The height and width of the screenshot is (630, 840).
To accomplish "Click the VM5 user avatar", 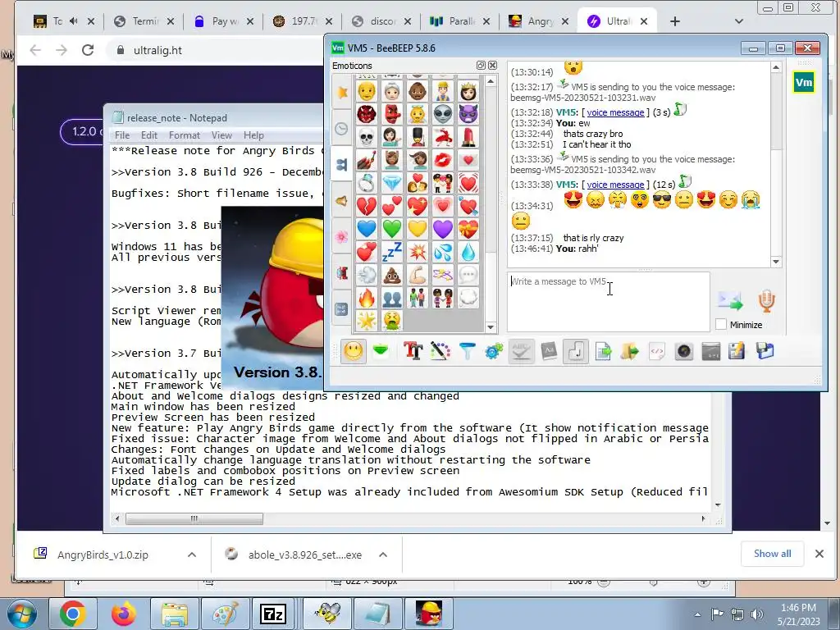I will click(804, 83).
